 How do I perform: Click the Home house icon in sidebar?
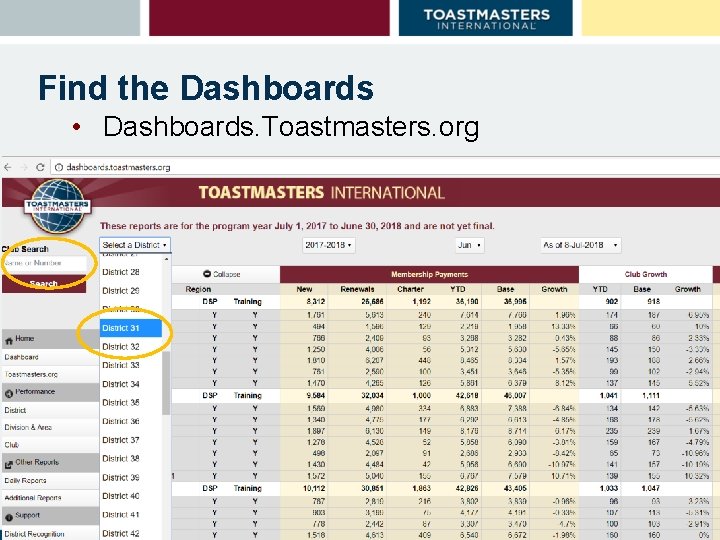coord(9,341)
